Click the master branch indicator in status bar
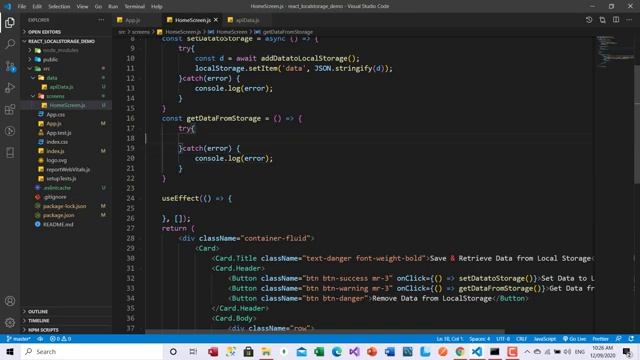Image resolution: width=640 pixels, height=360 pixels. click(19, 339)
